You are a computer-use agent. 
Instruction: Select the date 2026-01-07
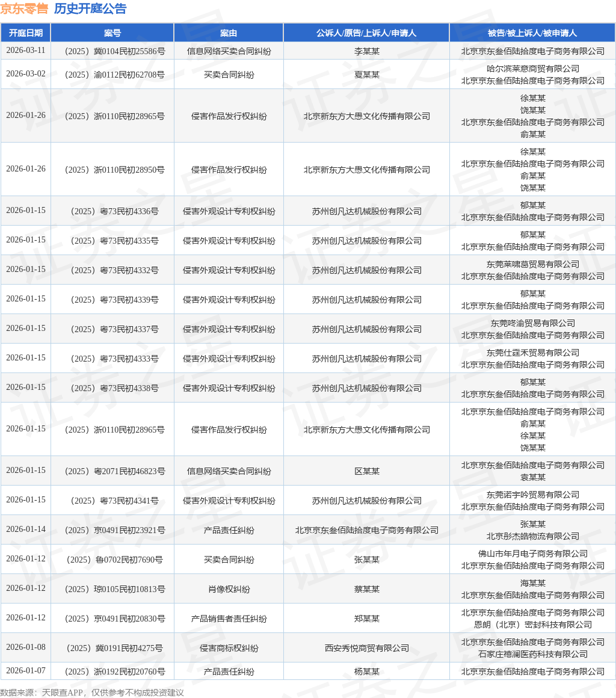click(x=26, y=671)
